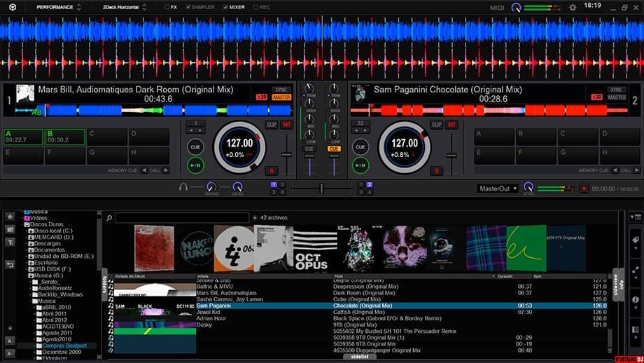Expand the Disco local (C:) node

[x=27, y=231]
